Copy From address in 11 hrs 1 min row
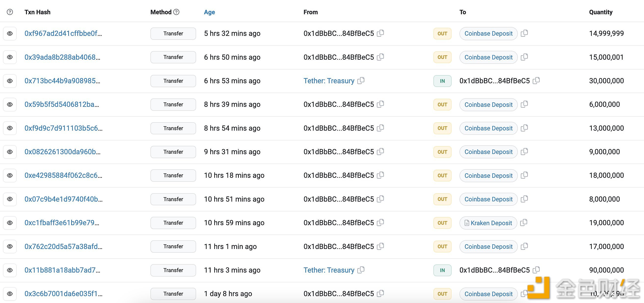 [380, 246]
